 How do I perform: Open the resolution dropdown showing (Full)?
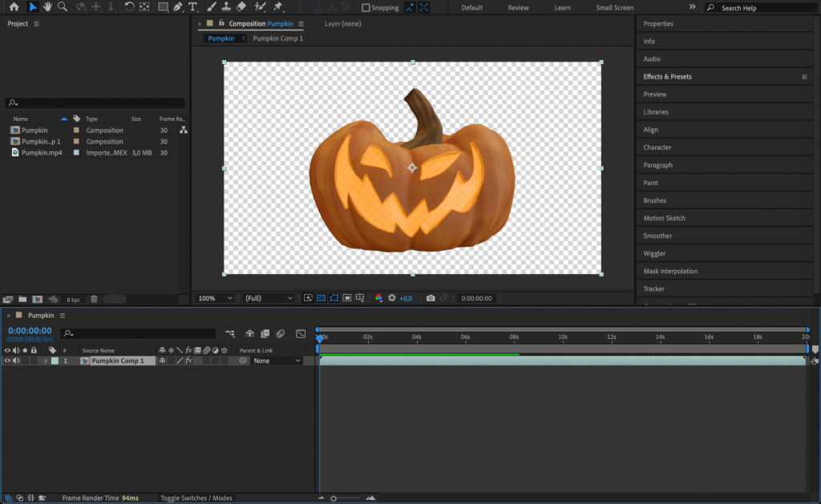click(x=267, y=297)
